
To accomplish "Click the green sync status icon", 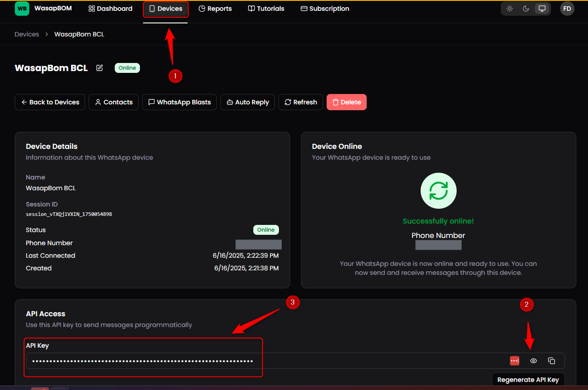I will [x=438, y=191].
